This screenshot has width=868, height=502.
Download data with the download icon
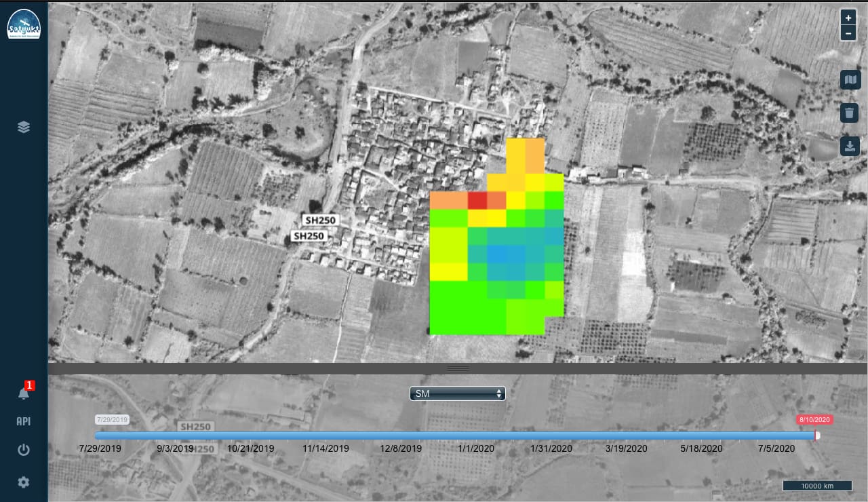tap(849, 146)
